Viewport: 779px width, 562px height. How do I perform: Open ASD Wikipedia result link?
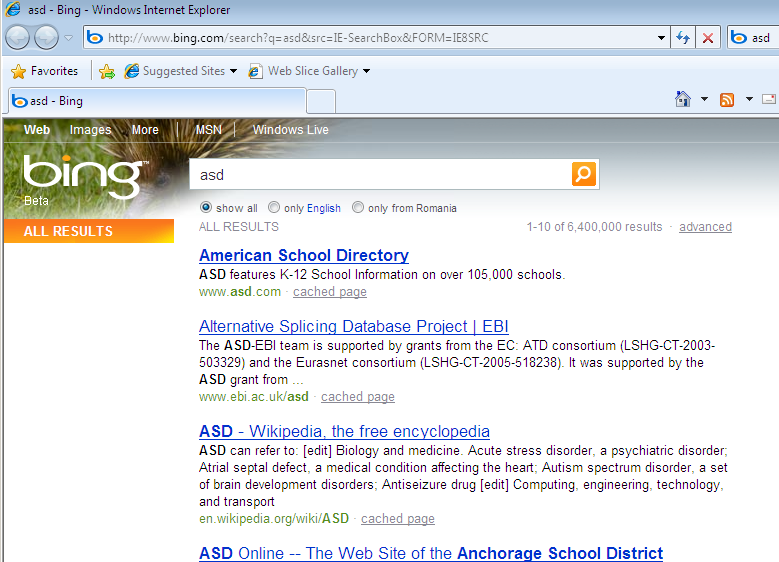(344, 431)
